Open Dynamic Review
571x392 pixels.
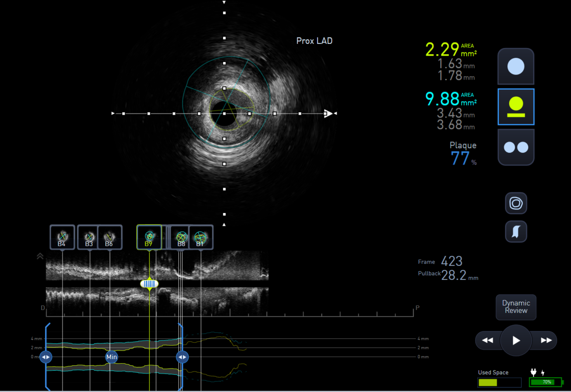tap(516, 307)
